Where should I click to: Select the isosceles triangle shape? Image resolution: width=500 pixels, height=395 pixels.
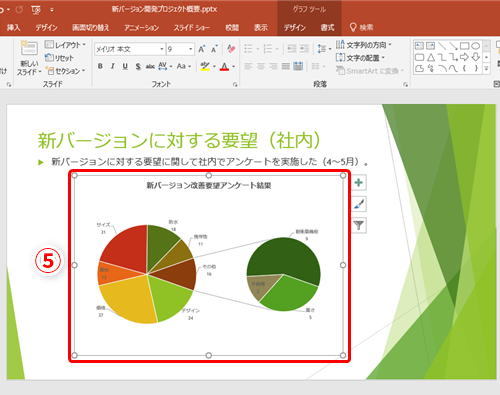(431, 57)
